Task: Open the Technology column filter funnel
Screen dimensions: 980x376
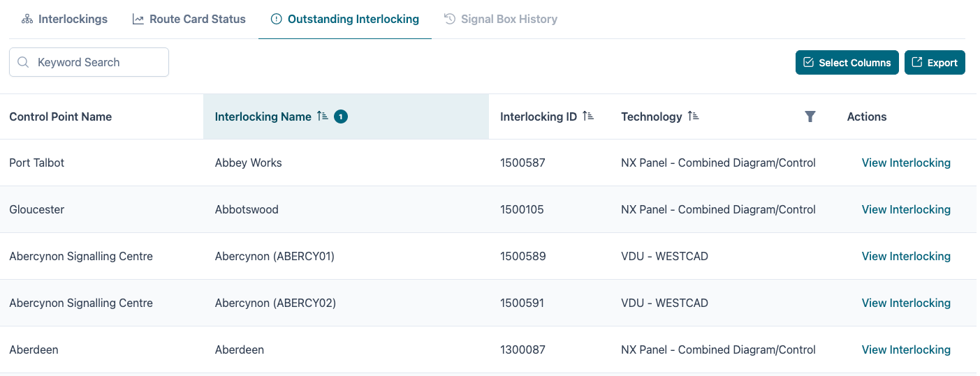Action: click(x=810, y=116)
